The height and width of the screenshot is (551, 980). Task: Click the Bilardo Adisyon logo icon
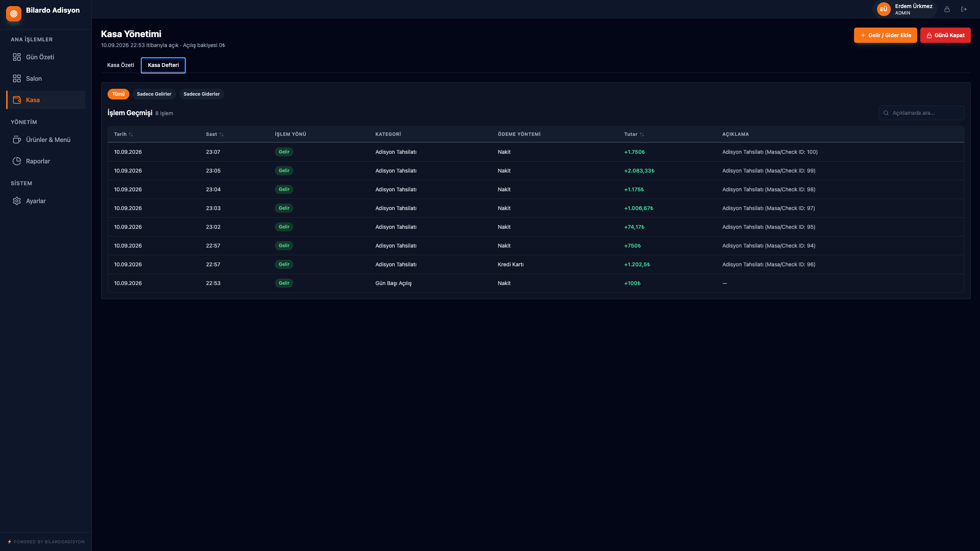(14, 14)
